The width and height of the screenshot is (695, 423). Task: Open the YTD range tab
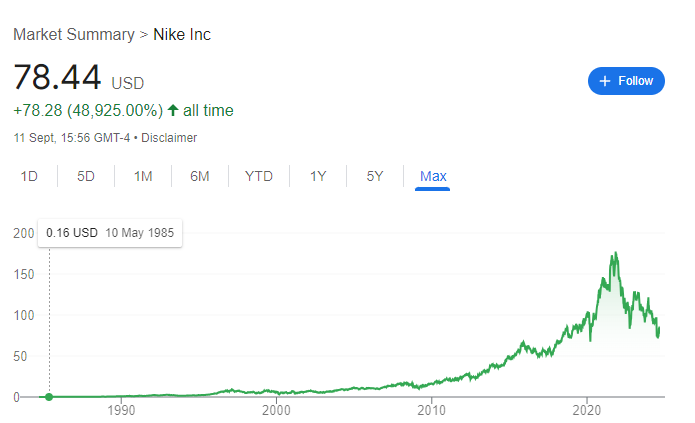click(259, 177)
